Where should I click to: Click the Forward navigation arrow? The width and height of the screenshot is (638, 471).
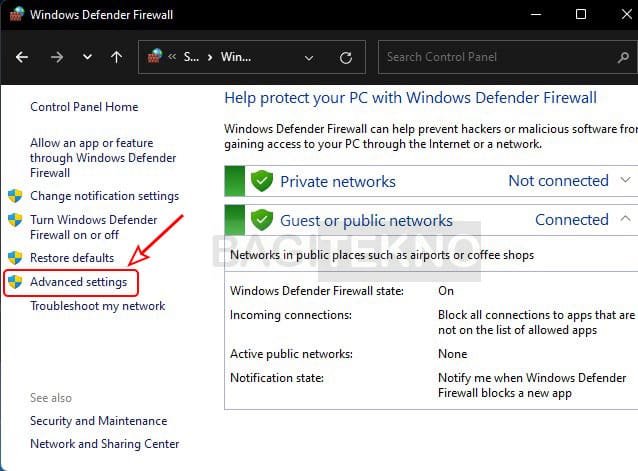[x=57, y=57]
